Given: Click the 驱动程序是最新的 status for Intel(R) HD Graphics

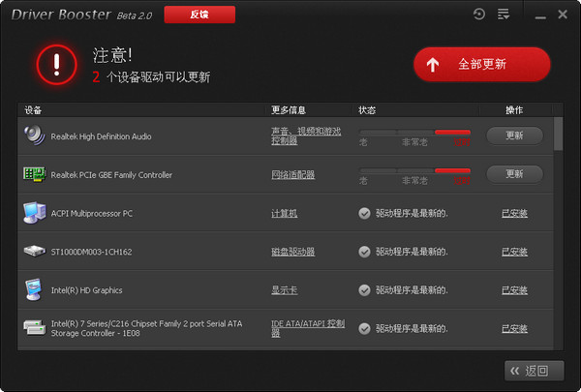Looking at the screenshot, I should [x=412, y=290].
